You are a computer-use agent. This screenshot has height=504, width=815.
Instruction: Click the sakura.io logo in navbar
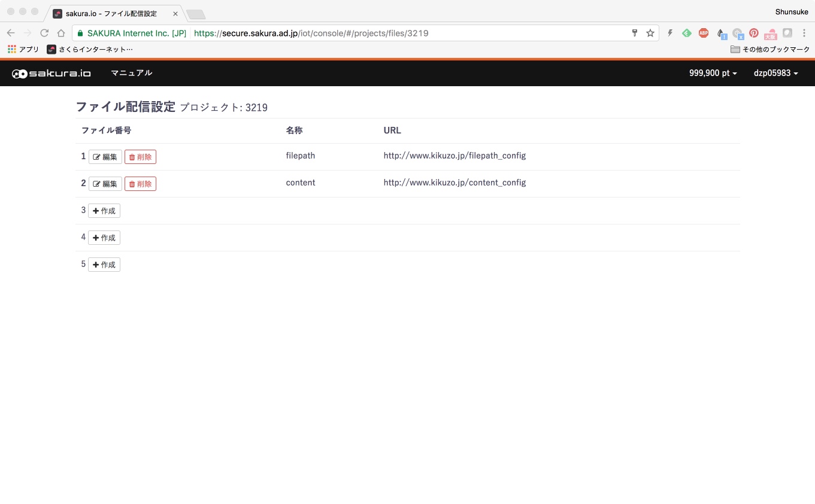pos(51,73)
